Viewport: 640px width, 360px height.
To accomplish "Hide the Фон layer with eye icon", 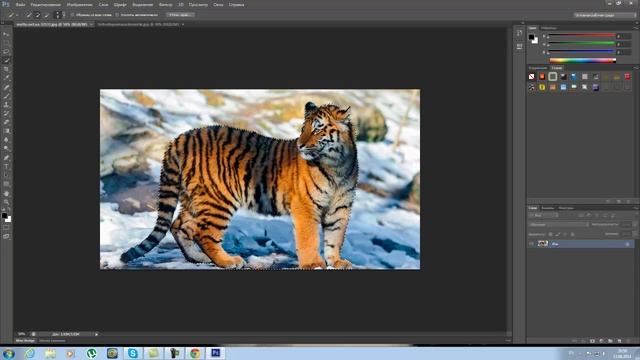I will (x=531, y=244).
